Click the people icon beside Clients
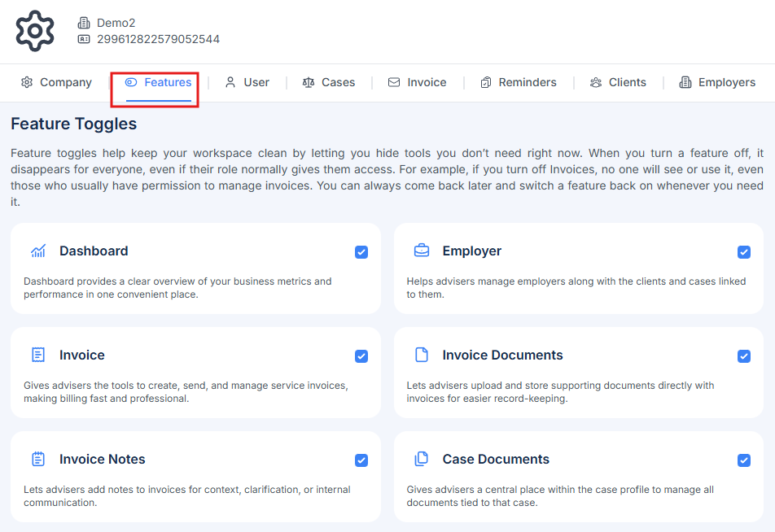This screenshot has width=775, height=532. (596, 82)
